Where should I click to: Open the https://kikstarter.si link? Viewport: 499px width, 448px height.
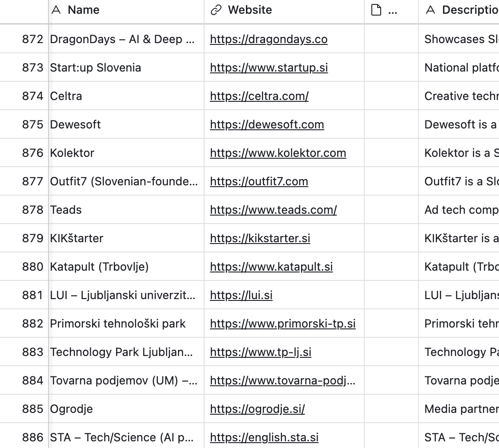click(260, 238)
